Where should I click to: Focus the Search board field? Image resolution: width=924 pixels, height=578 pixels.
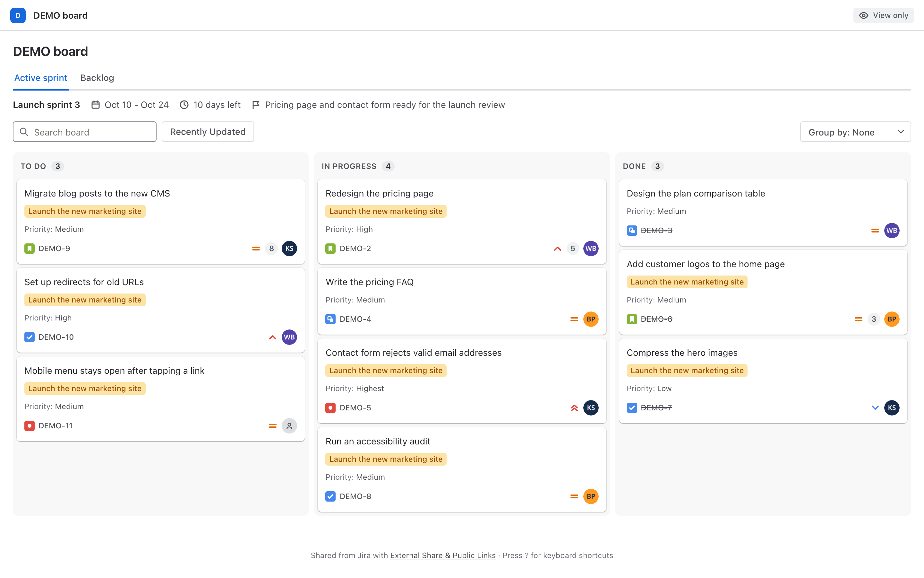(85, 132)
